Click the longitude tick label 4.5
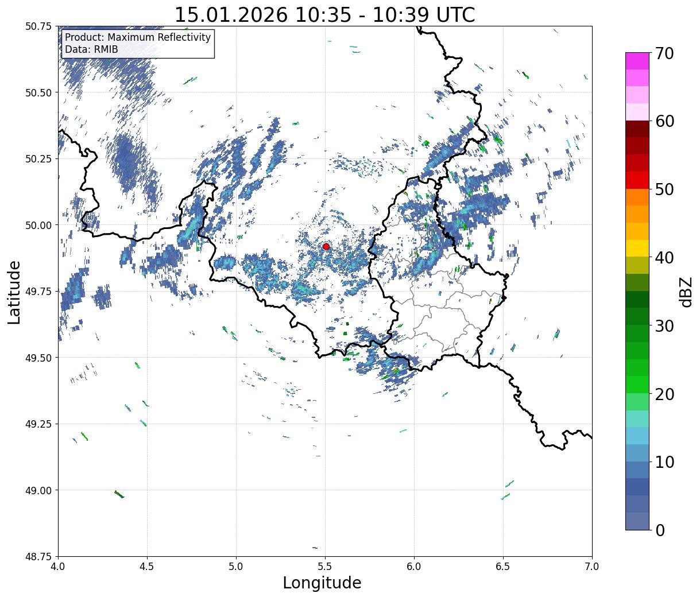The image size is (700, 597). tap(147, 567)
